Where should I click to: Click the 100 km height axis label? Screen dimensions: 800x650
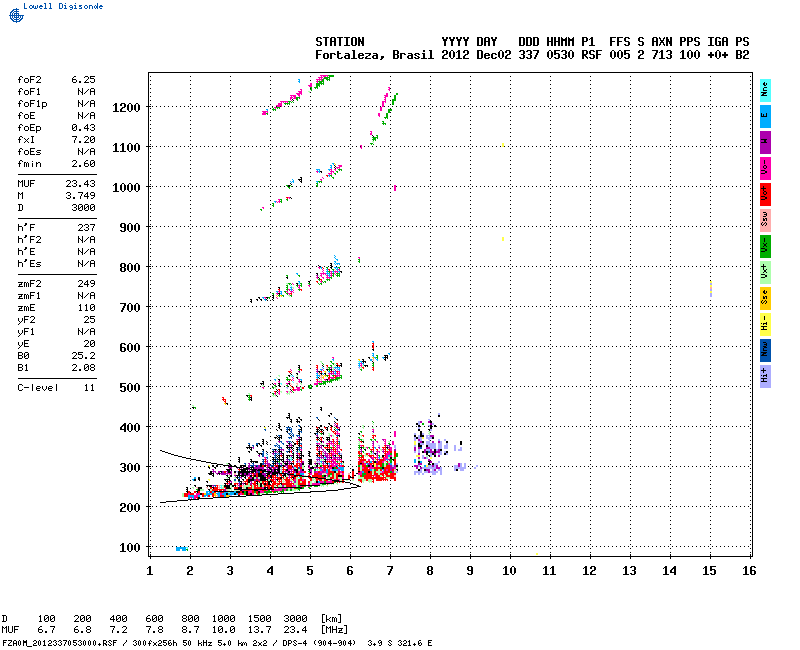pyautogui.click(x=130, y=547)
